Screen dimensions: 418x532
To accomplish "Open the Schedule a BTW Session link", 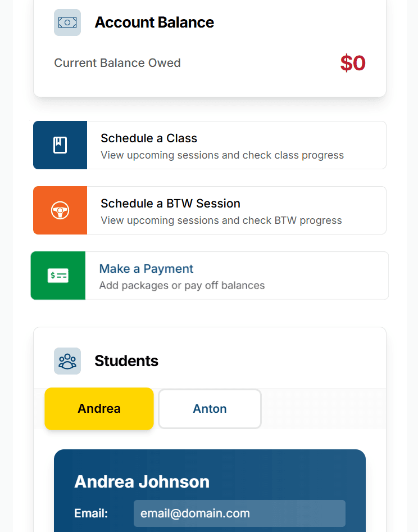I will pos(170,204).
